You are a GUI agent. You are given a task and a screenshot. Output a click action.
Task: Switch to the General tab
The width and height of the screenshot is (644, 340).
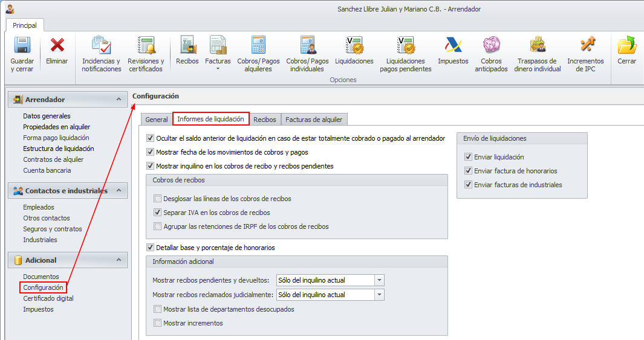pyautogui.click(x=157, y=120)
